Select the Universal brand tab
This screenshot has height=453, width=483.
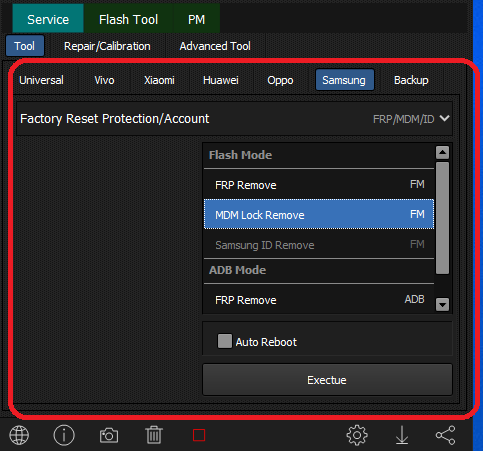pos(41,80)
